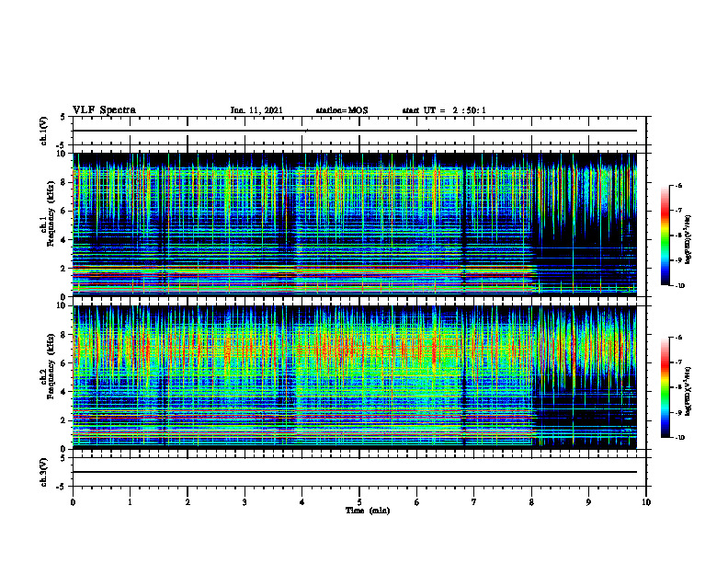Click the ch.1 color bar log(PSD) label
The image size is (728, 563).
[689, 239]
